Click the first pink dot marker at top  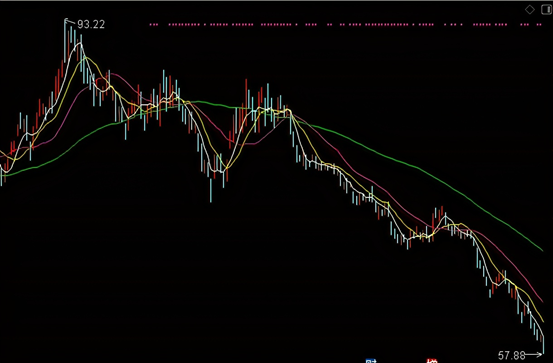151,25
